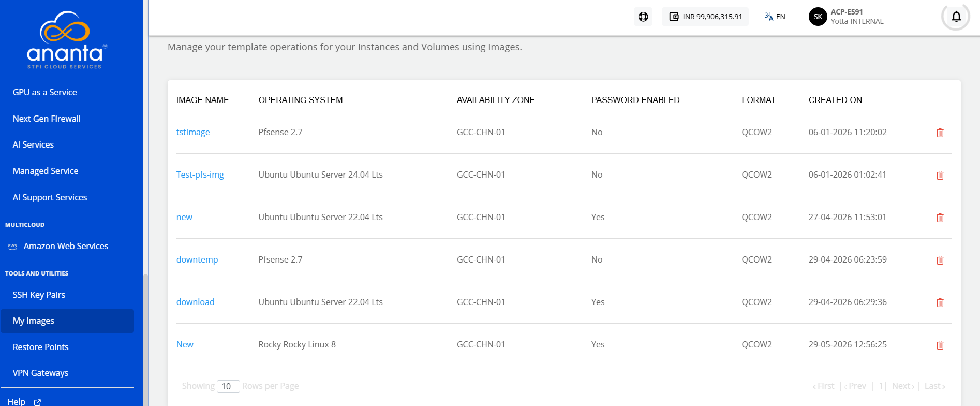The width and height of the screenshot is (980, 406).
Task: Click 'Rocky Rocky Linux 8' cell
Action: coord(297,344)
